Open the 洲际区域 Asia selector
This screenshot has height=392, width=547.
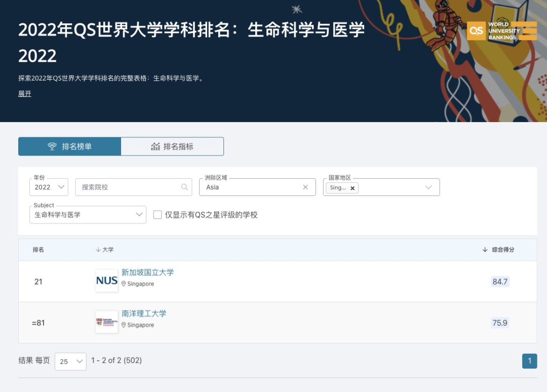tap(257, 187)
